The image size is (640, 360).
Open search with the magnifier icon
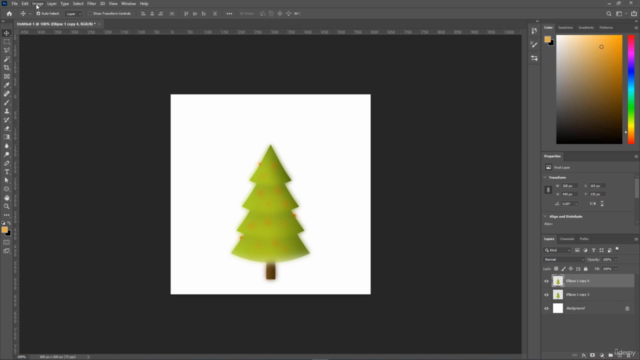(609, 13)
